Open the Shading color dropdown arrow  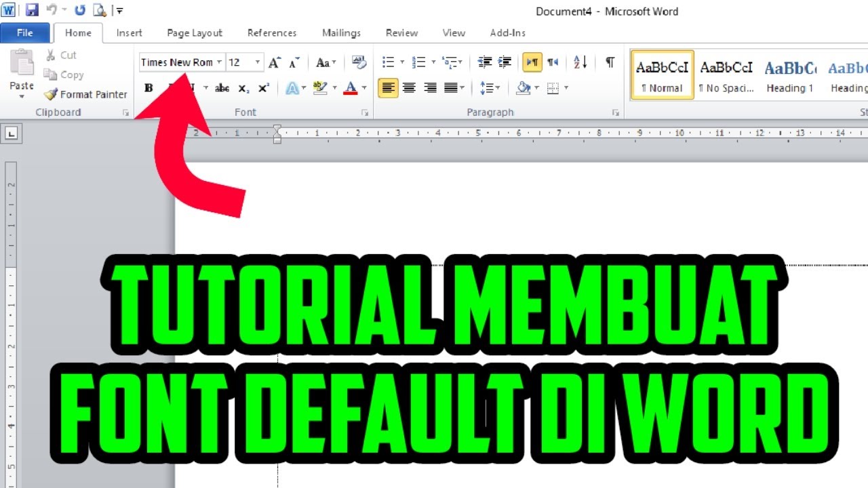536,88
